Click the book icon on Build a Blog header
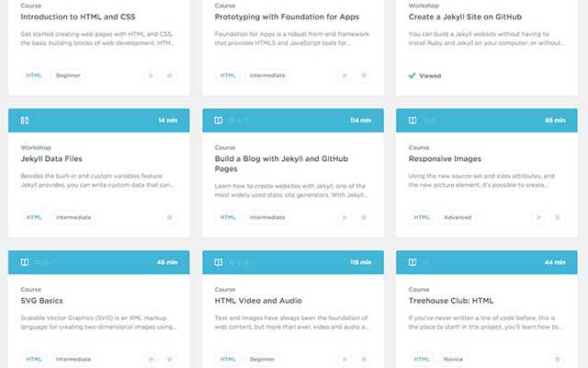 [219, 121]
